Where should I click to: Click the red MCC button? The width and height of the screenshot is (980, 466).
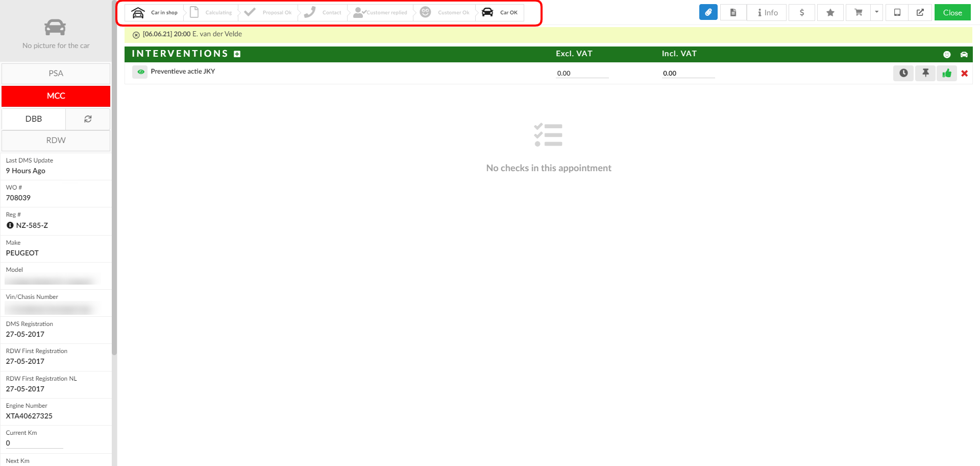pos(56,96)
